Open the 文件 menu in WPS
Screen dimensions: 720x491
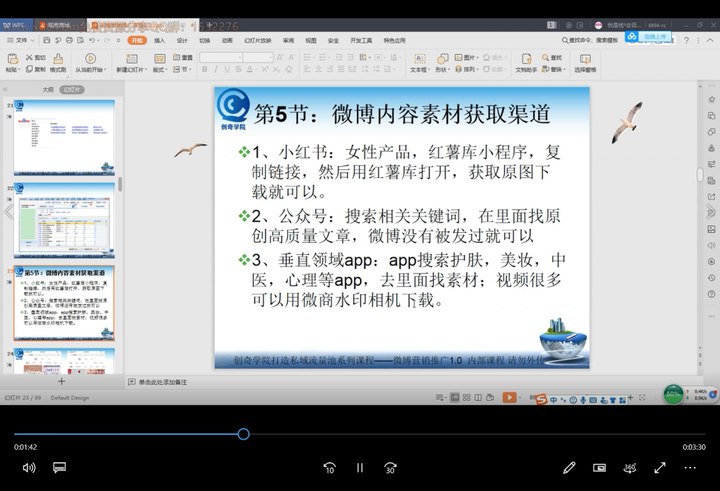point(21,40)
